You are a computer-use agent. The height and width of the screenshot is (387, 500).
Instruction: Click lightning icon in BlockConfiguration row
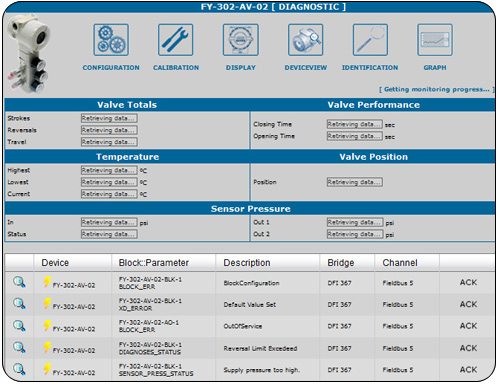(47, 282)
